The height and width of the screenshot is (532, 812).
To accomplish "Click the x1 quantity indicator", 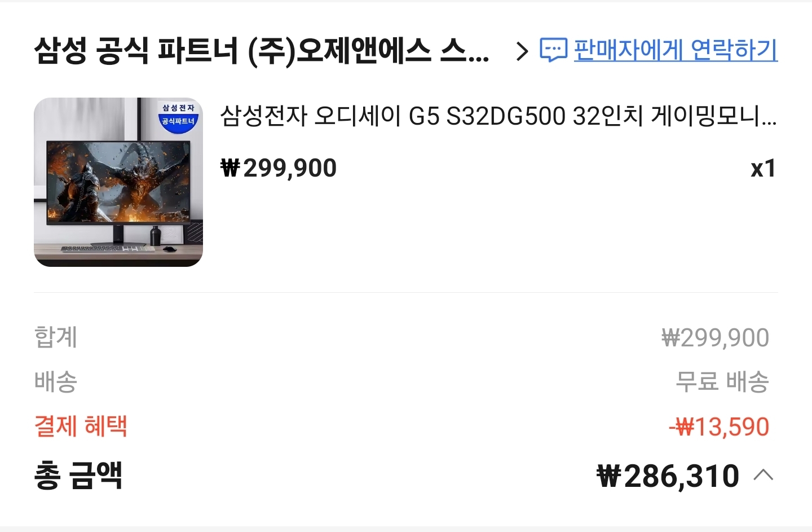I will [x=764, y=168].
